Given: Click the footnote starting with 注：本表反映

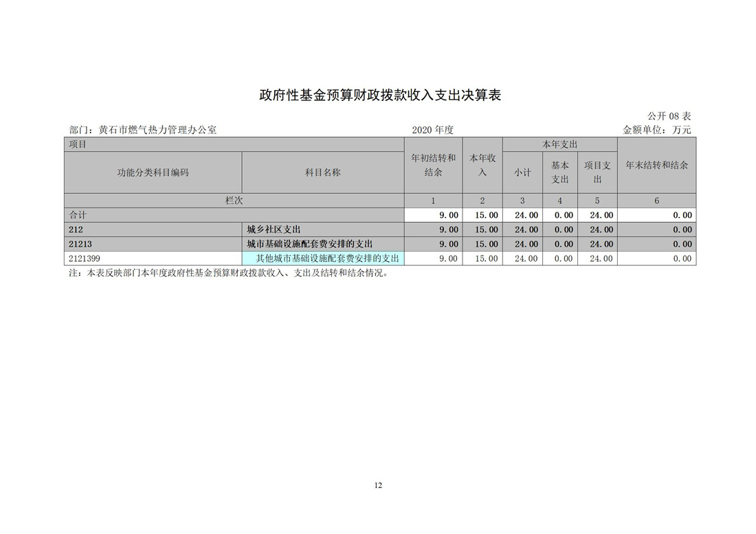Looking at the screenshot, I should (229, 274).
